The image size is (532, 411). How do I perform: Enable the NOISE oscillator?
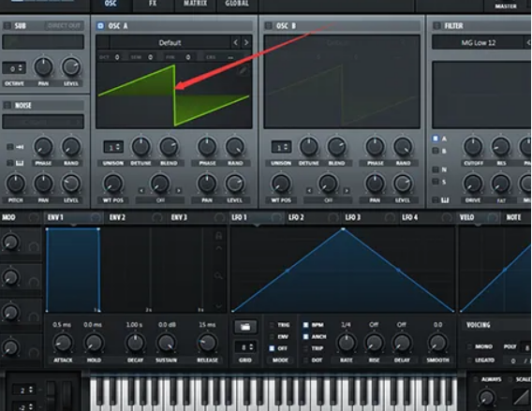[7, 106]
